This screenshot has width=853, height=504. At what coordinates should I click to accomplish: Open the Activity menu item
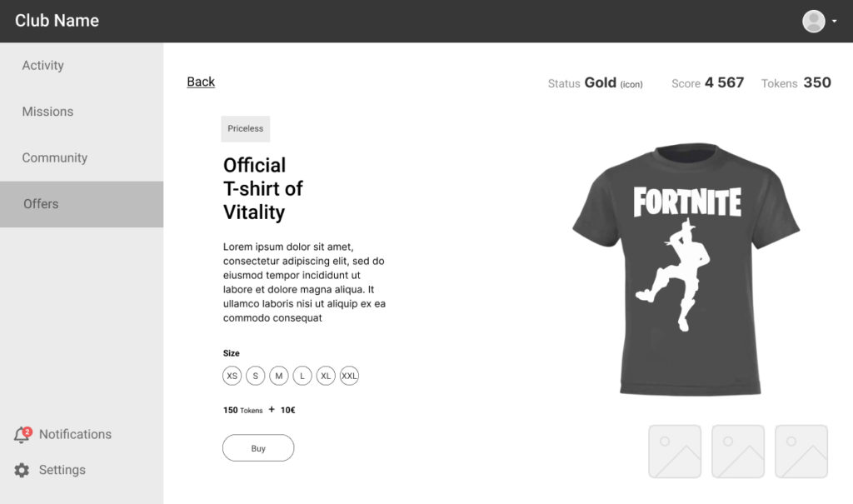pyautogui.click(x=82, y=65)
